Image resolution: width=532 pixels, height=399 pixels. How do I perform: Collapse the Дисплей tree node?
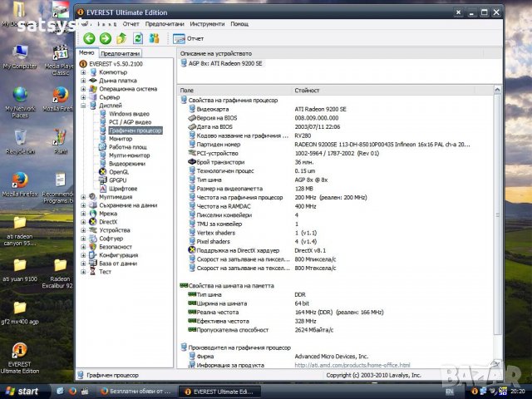[x=83, y=106]
